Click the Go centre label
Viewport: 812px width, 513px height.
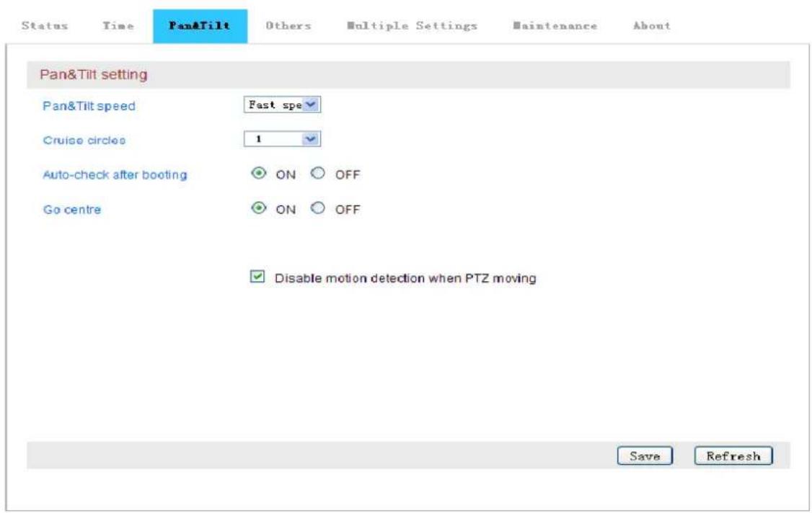coord(72,210)
